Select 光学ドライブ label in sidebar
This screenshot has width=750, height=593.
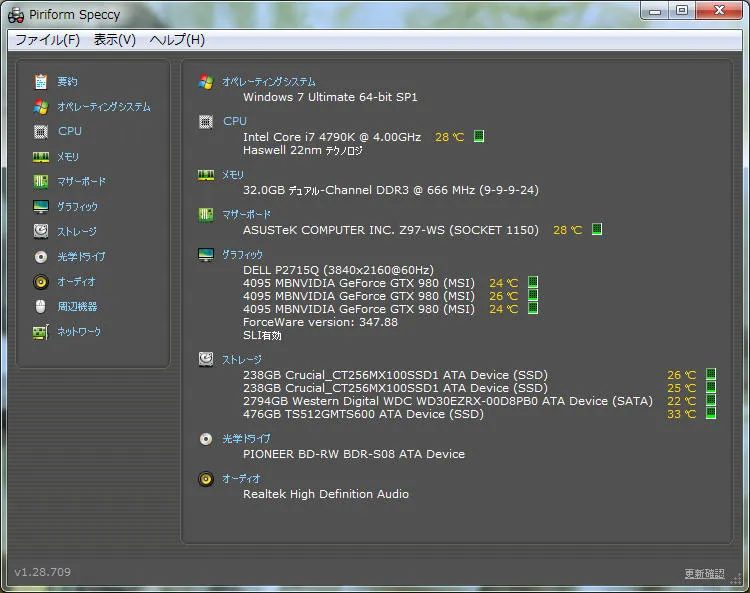tap(81, 257)
